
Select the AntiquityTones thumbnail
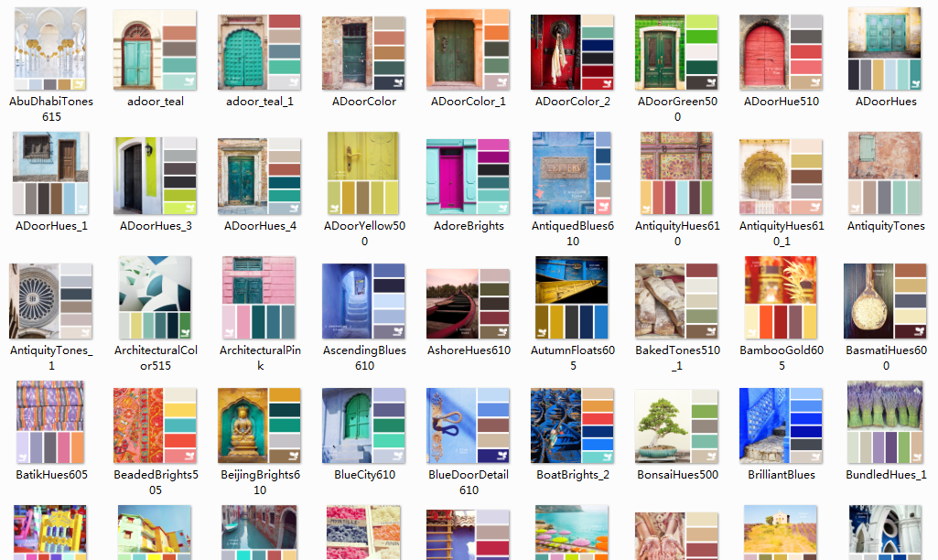885,173
